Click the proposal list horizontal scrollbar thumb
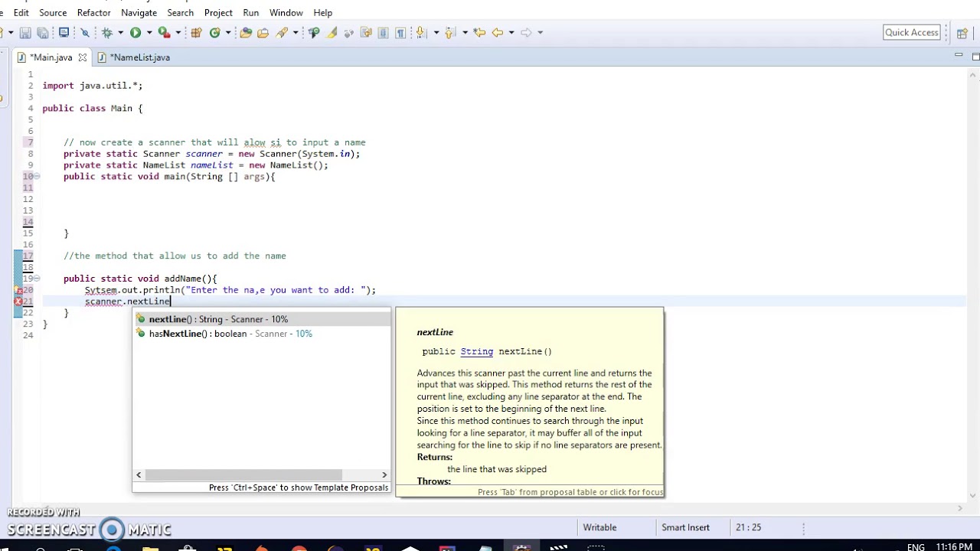 pos(243,475)
